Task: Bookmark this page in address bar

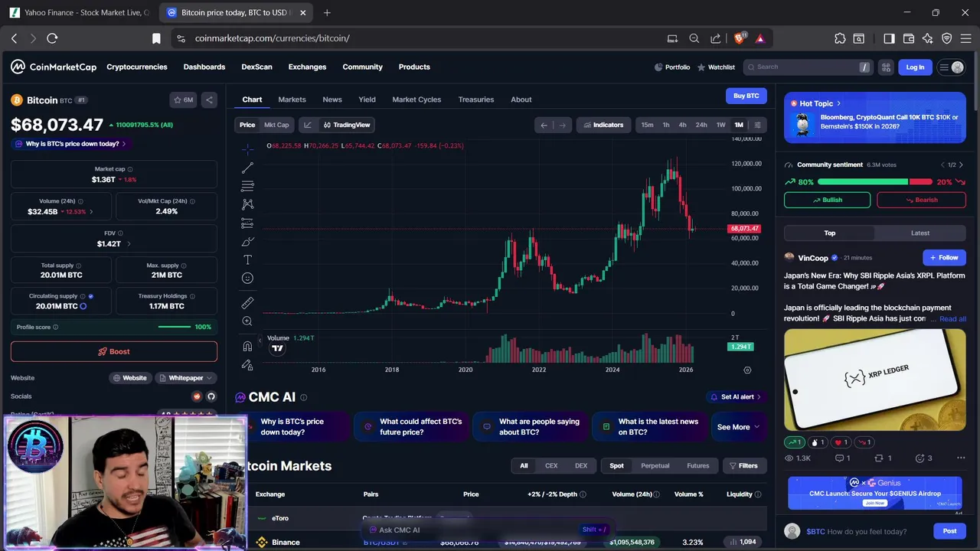Action: click(x=156, y=38)
